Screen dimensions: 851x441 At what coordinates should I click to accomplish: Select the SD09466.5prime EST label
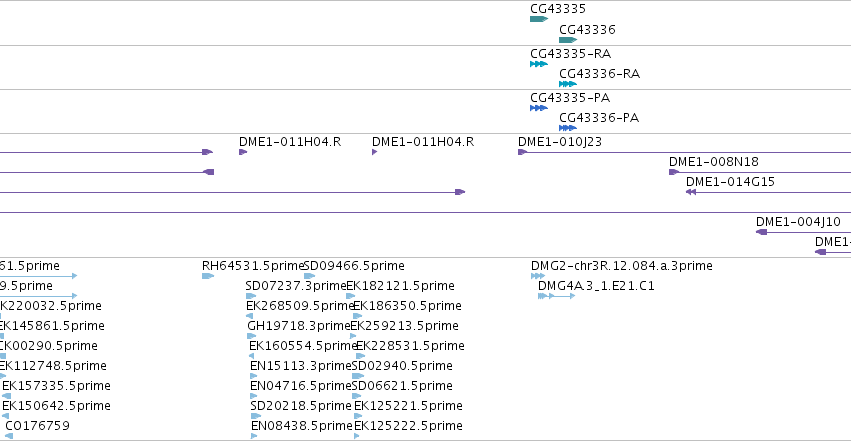tap(354, 266)
